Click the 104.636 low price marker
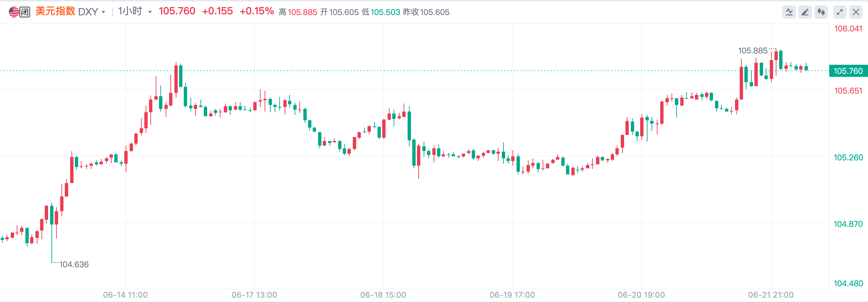 pos(74,264)
